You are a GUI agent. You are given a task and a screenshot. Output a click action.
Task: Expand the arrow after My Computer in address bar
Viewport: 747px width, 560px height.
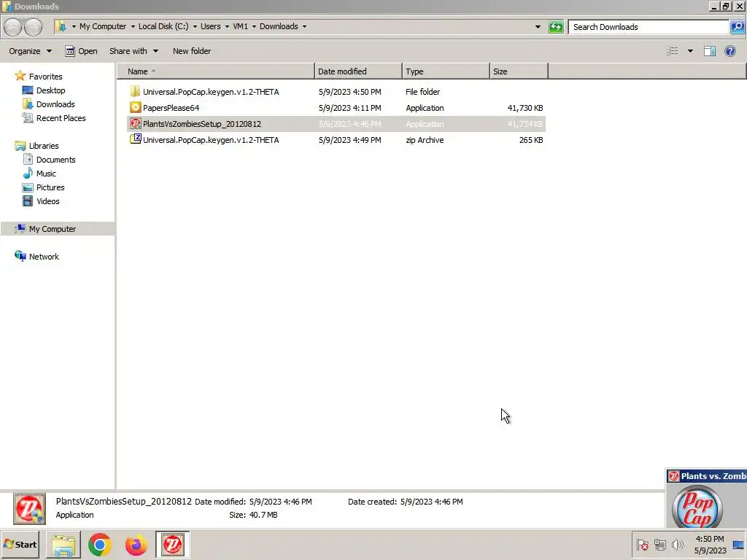[133, 27]
